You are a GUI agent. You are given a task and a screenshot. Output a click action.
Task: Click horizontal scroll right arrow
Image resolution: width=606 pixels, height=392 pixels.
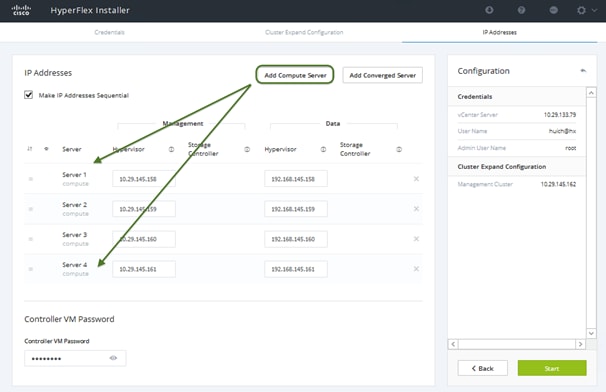(x=580, y=344)
